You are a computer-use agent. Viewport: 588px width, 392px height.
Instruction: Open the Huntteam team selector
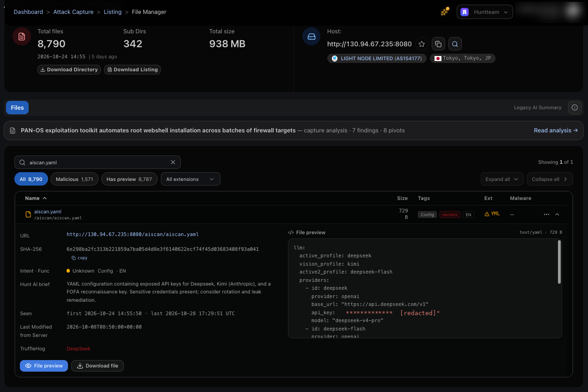[485, 12]
